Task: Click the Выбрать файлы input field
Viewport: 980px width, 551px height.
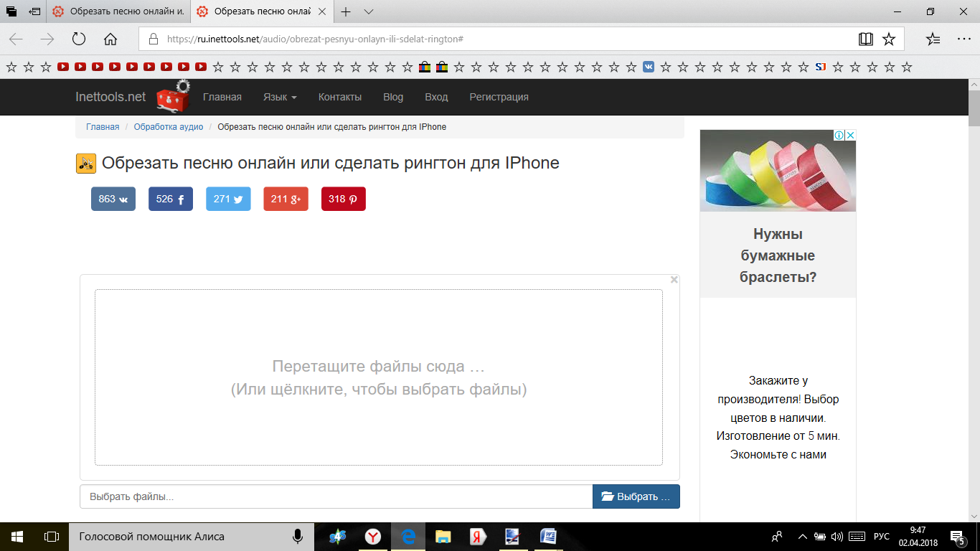Action: point(336,496)
